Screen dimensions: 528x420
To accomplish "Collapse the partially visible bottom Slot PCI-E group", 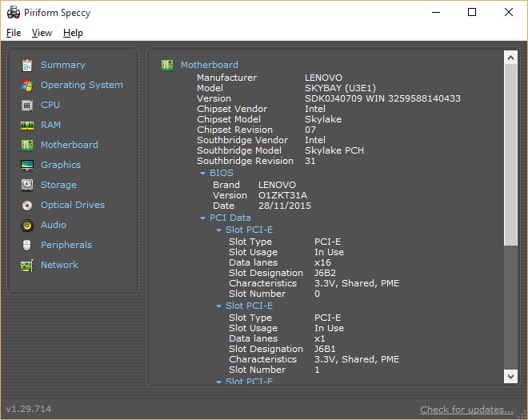I will point(218,382).
